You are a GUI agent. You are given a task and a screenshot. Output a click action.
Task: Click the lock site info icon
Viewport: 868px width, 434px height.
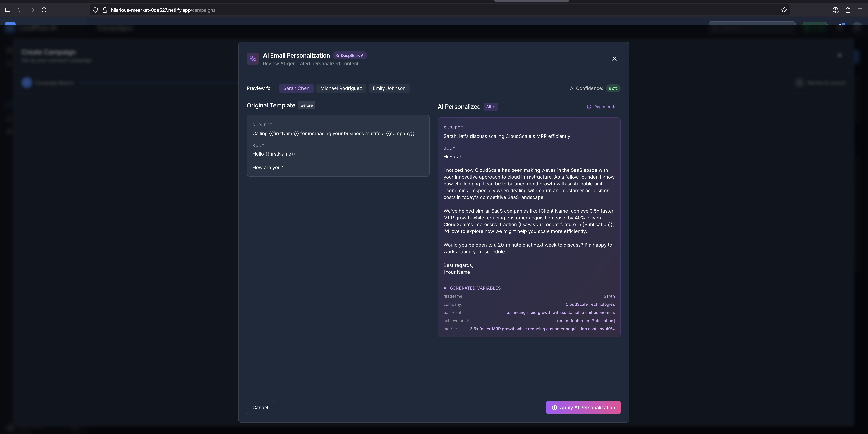[x=105, y=10]
